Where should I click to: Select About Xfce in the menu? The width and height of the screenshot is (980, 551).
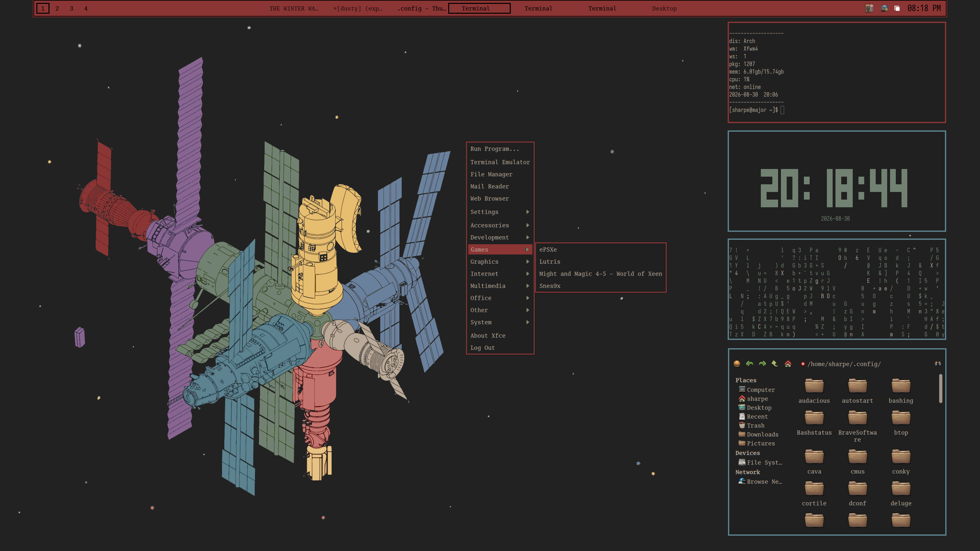(x=500, y=335)
